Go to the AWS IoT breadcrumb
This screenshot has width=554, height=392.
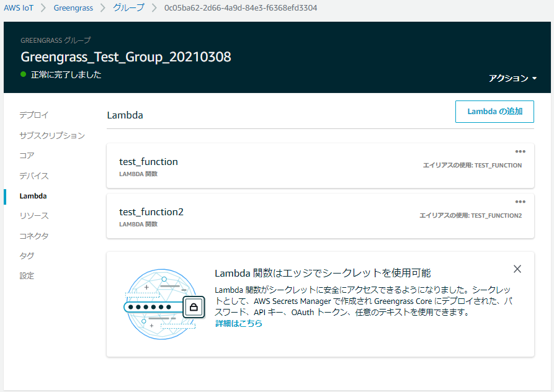(19, 8)
